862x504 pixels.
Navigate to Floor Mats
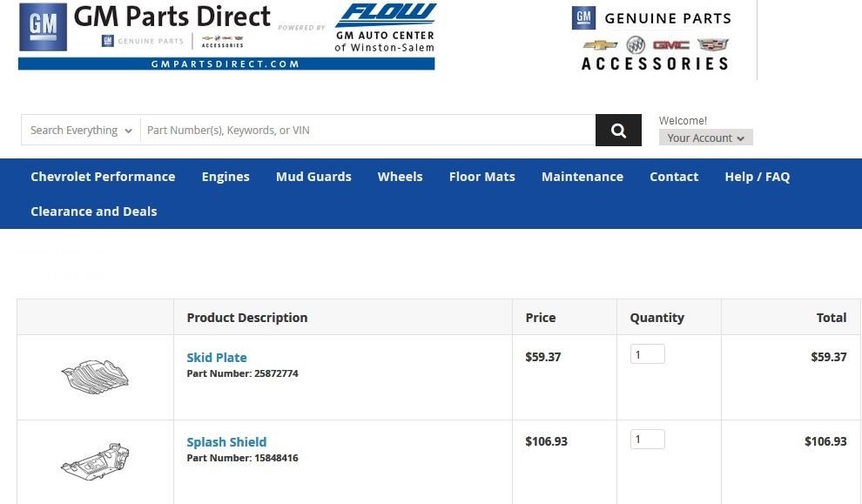[482, 177]
